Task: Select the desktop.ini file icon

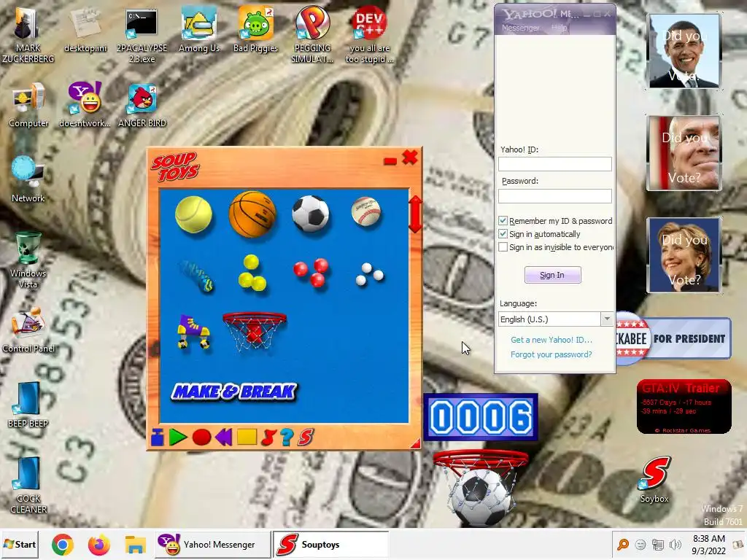Action: point(85,30)
